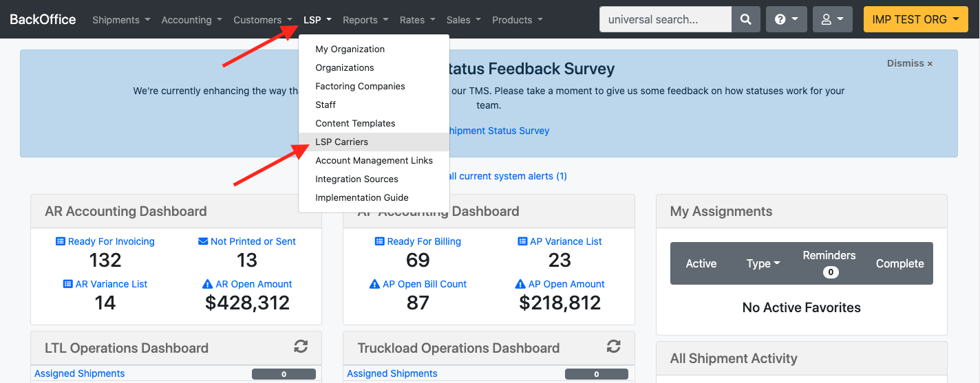Viewport: 980px width, 383px height.
Task: Open Assigned Shipments under LTL Operations
Action: click(80, 373)
